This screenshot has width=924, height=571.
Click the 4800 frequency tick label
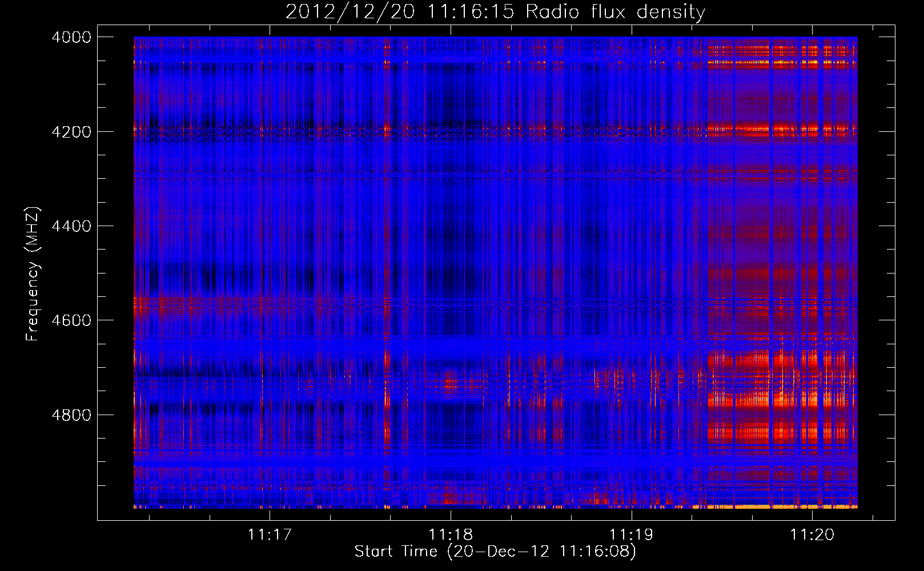71,415
